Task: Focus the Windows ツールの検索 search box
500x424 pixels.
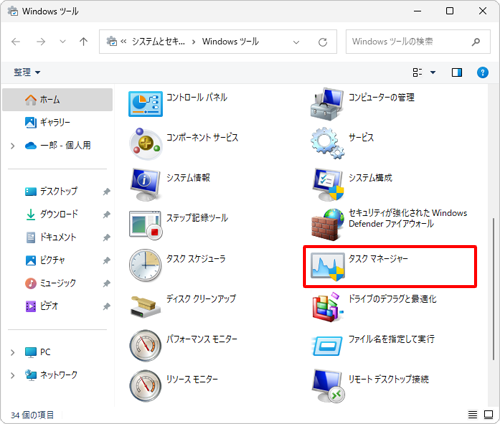Action: coord(418,42)
